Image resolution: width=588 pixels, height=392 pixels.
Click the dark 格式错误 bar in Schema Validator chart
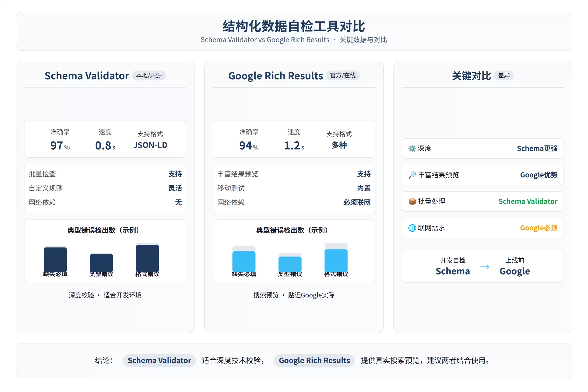point(147,258)
